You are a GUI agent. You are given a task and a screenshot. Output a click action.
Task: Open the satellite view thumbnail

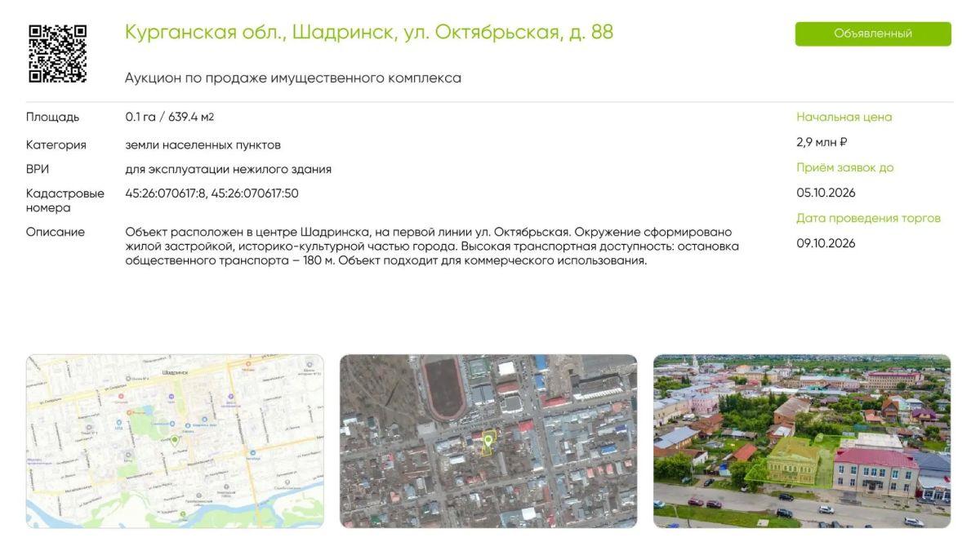[x=488, y=441]
